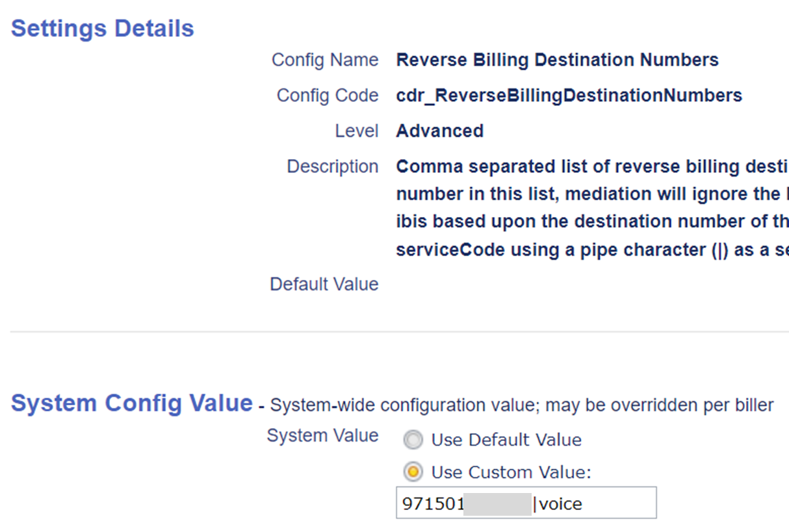This screenshot has height=532, width=789.
Task: Click the Use Custom Value label text
Action: pos(511,472)
